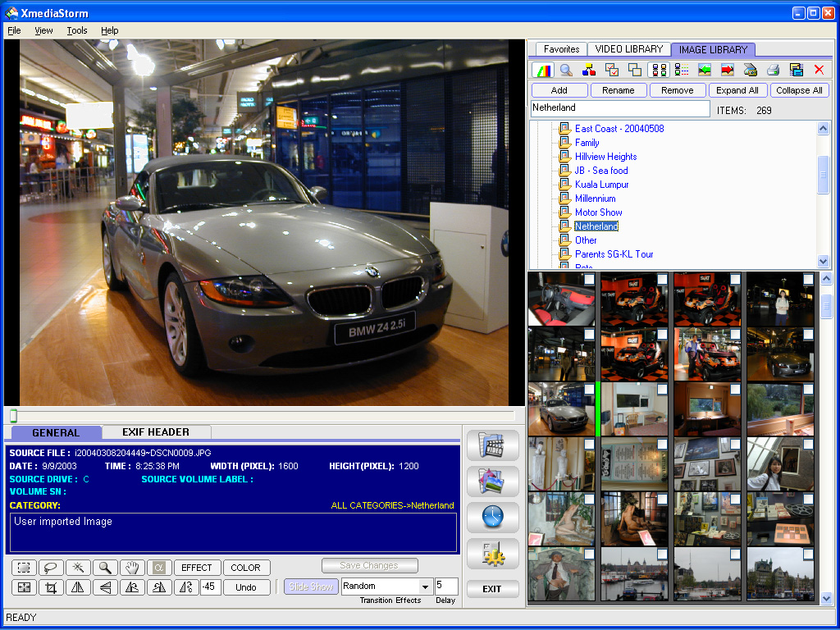The height and width of the screenshot is (630, 840).
Task: Select the zoom magnifier tool in edit toolbar
Action: 105,568
